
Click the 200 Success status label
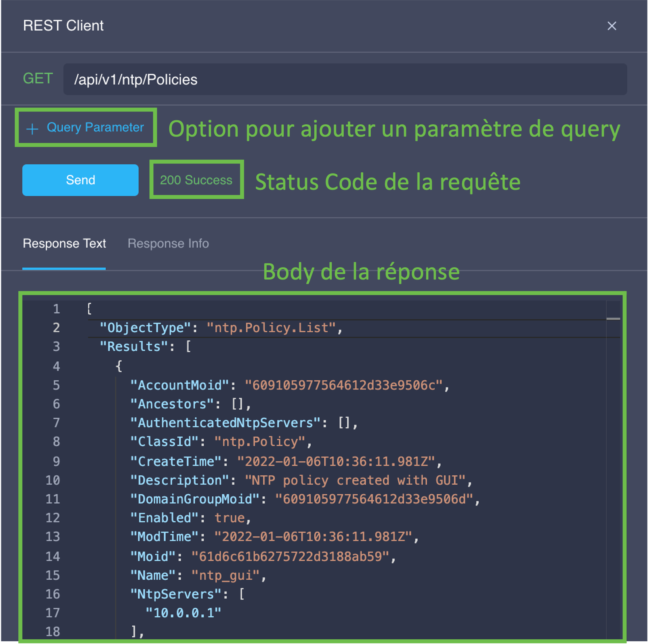point(196,180)
